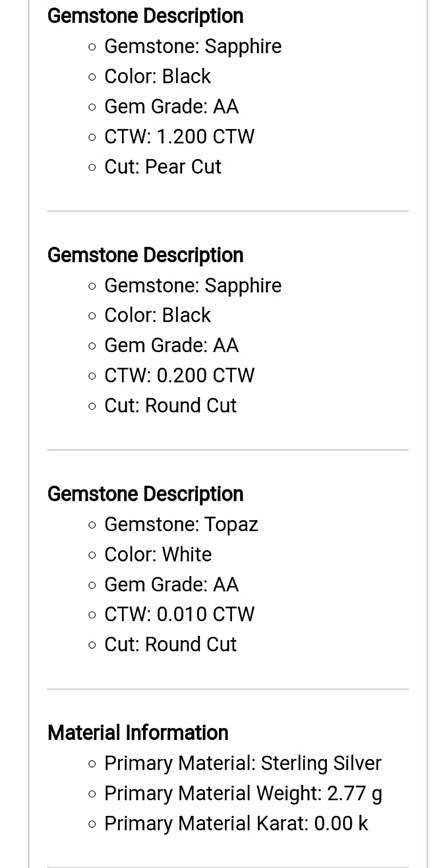Select Primary Material Weight: 2.77 g
The image size is (445, 868).
(243, 794)
